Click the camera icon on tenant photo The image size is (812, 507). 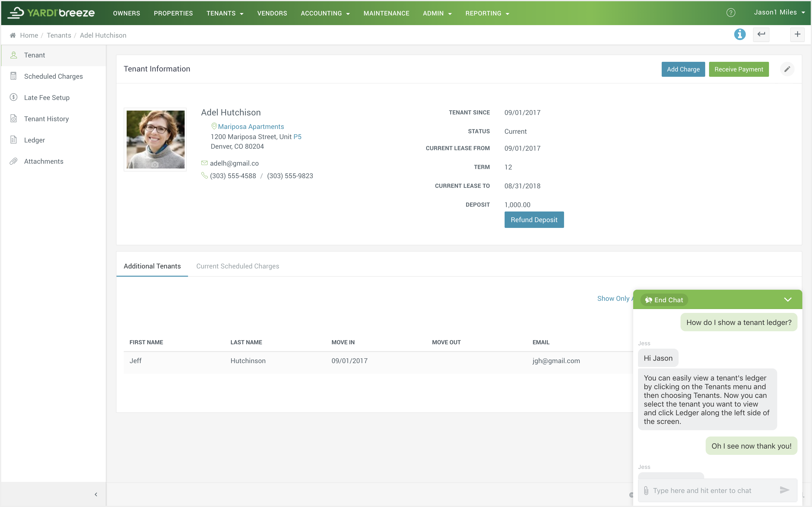pyautogui.click(x=155, y=165)
